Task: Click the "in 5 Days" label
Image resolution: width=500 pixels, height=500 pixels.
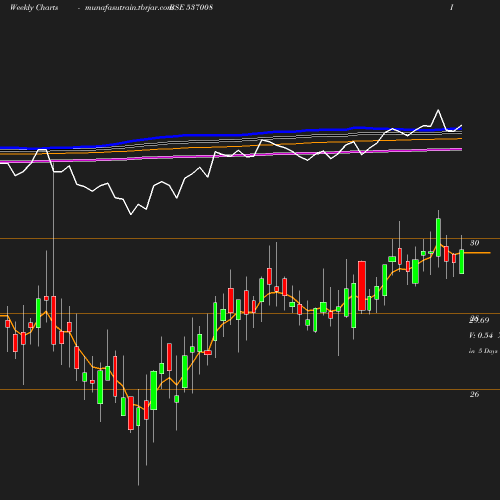Action: coord(483,351)
